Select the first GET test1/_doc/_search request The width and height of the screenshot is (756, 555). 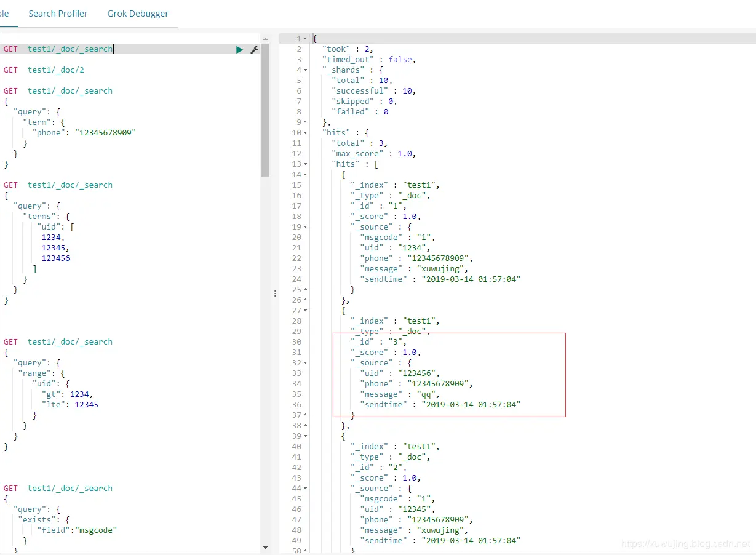click(58, 49)
